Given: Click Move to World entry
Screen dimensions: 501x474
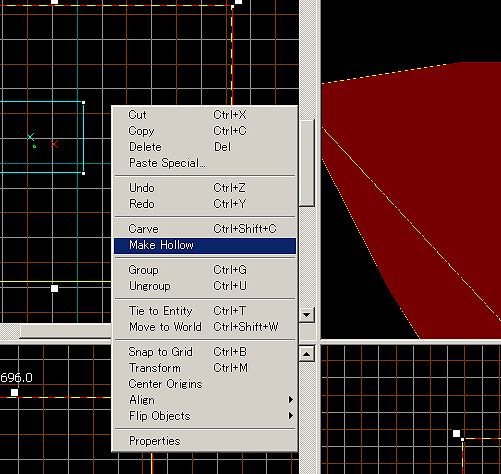Looking at the screenshot, I should (x=205, y=327).
